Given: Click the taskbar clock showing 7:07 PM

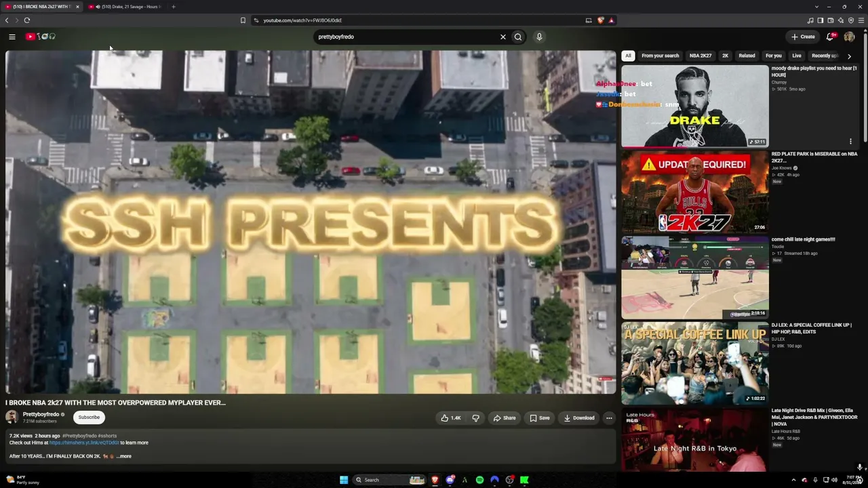Looking at the screenshot, I should click(852, 480).
